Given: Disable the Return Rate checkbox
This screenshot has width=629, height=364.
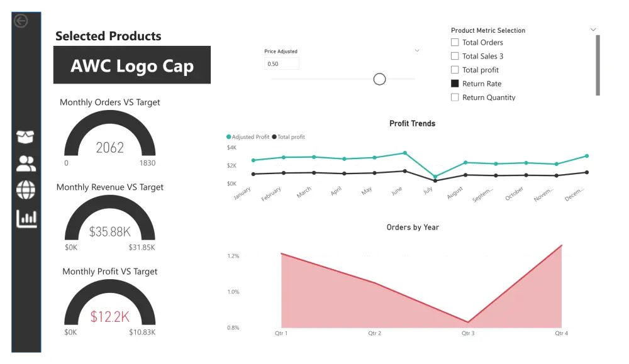Looking at the screenshot, I should pyautogui.click(x=455, y=83).
